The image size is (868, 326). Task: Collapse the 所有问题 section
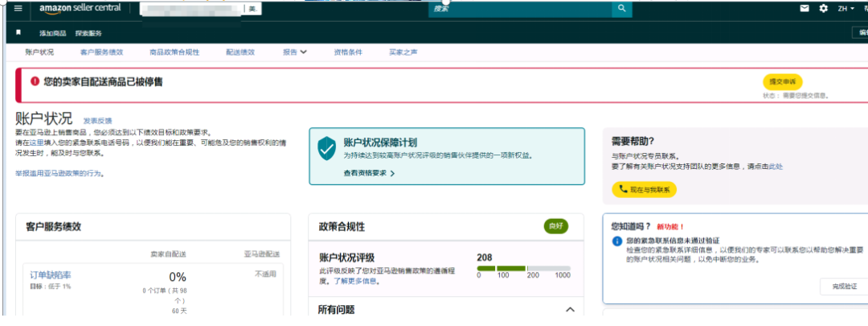570,309
